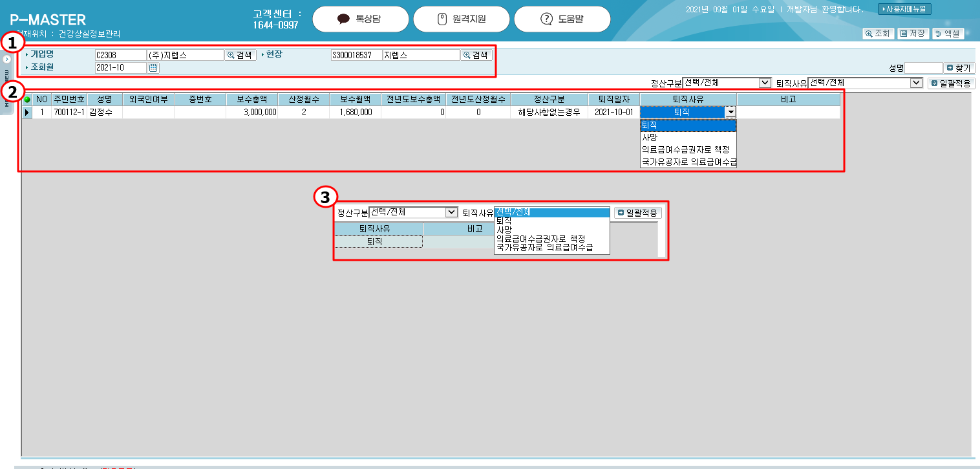Choose 의료급여수급권자로 책정 in grid dropdown list
The image size is (980, 469).
point(688,149)
